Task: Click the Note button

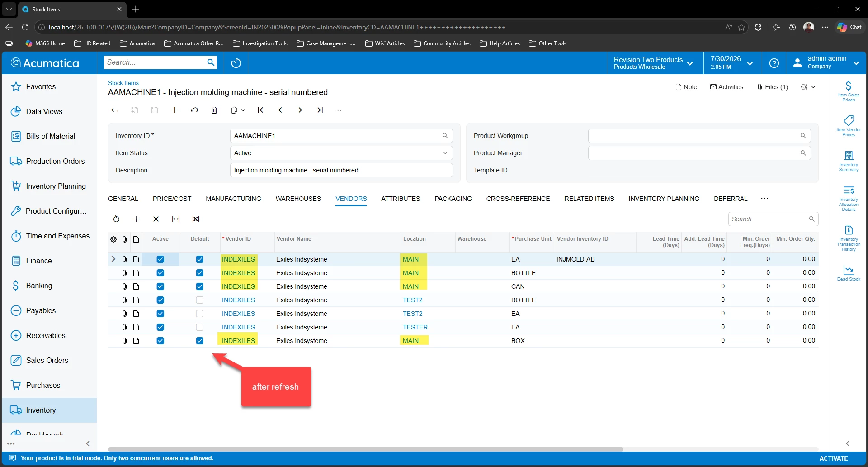Action: click(x=686, y=87)
